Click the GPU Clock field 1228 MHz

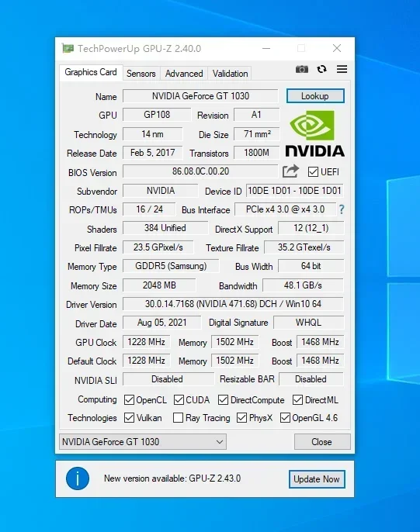[x=146, y=342]
